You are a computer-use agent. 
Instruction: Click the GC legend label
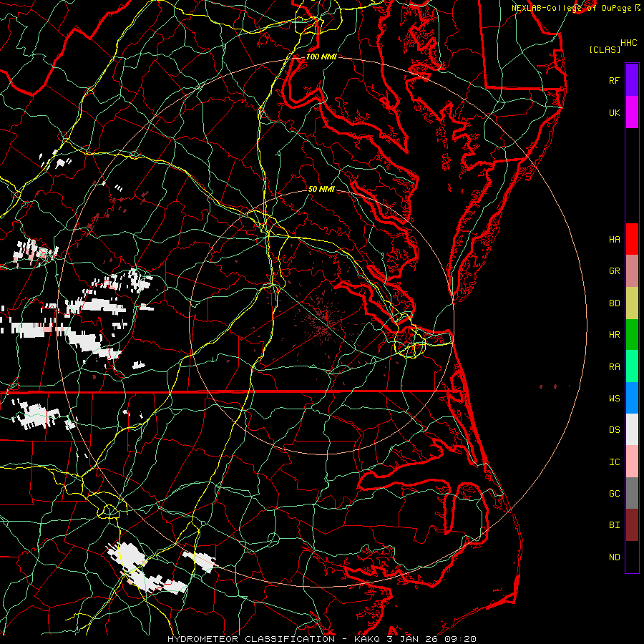tap(614, 494)
